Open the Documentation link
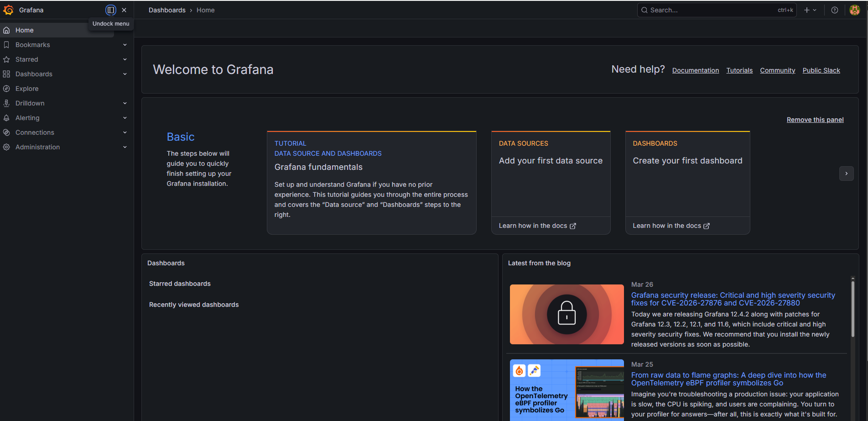The image size is (868, 421). (695, 70)
